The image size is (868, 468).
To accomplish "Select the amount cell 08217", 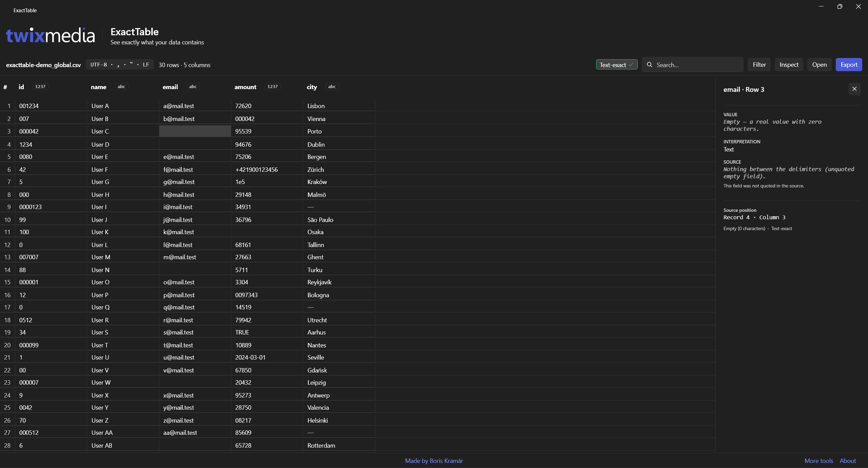I will coord(267,420).
